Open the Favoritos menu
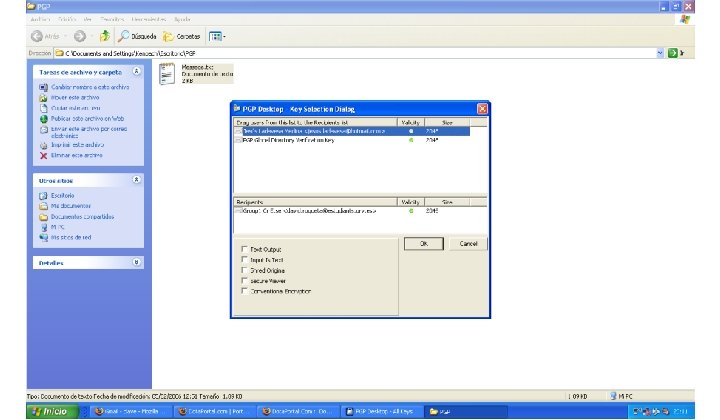This screenshot has width=720, height=420. coord(112,19)
